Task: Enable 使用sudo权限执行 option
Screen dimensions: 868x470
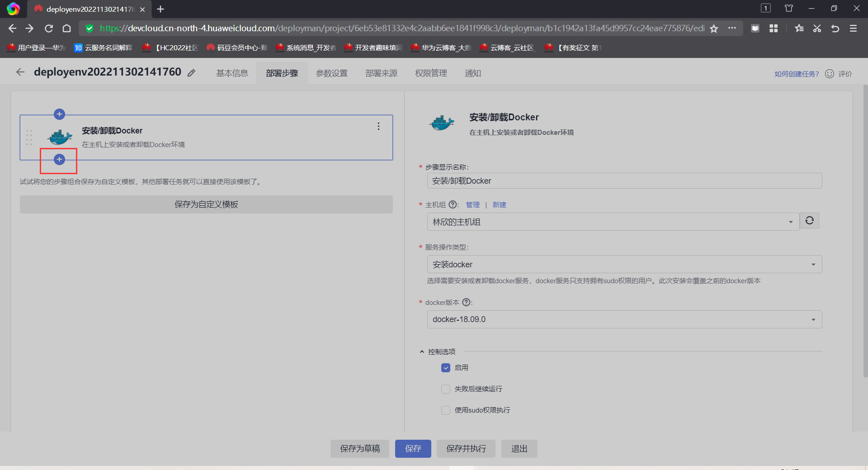Action: point(446,410)
